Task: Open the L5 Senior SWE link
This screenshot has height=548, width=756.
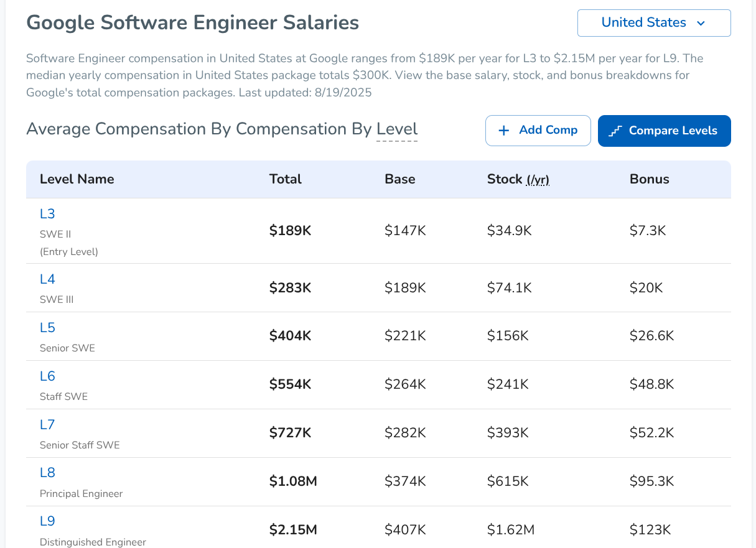Action: 47,328
